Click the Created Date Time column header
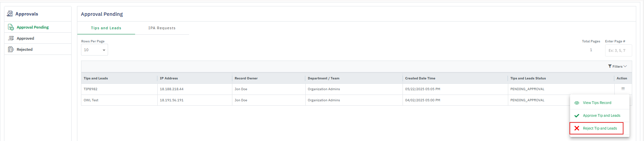 (420, 78)
